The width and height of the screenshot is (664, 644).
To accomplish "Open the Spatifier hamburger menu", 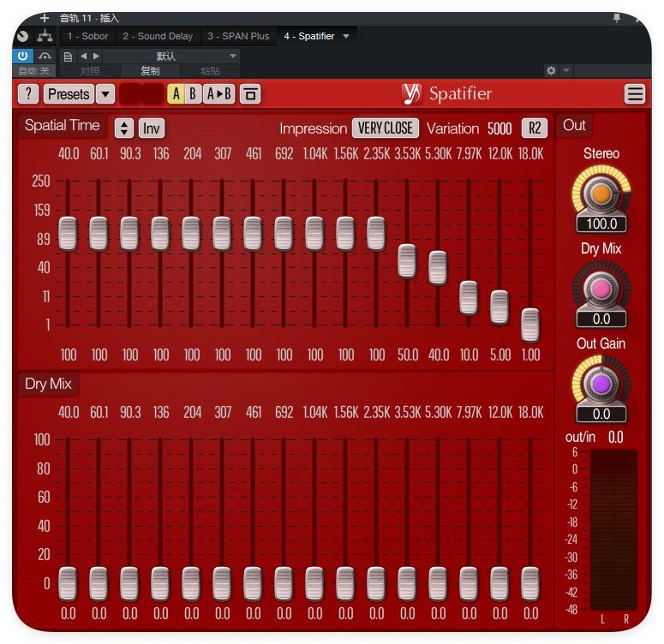I will coord(635,93).
